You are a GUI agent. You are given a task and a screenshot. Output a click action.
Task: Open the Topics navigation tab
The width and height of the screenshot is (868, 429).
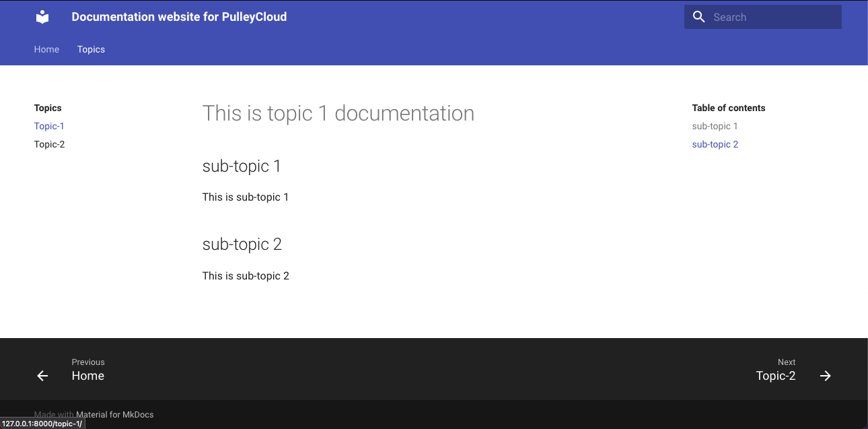point(91,49)
